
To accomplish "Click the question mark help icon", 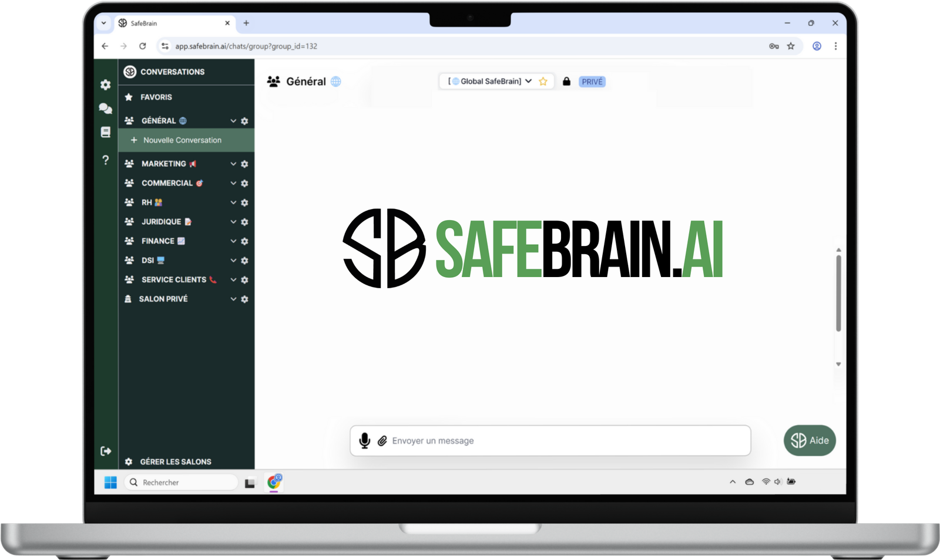I will (x=106, y=160).
